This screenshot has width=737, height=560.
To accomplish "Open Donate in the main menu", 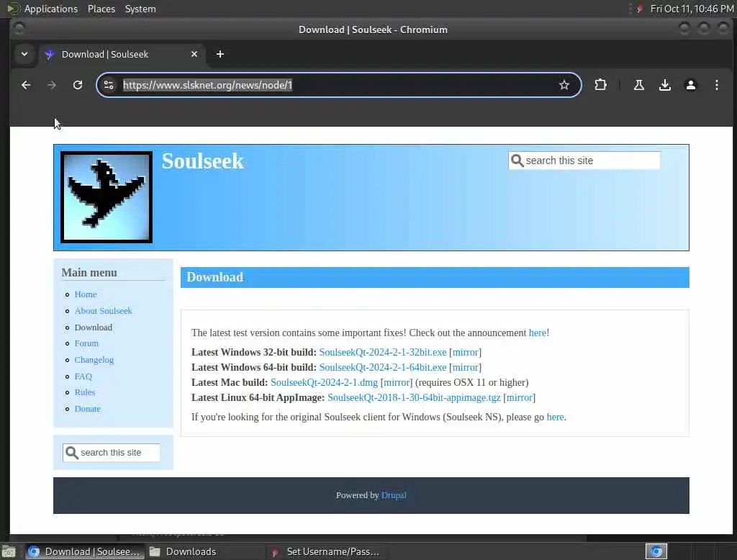I will point(87,409).
